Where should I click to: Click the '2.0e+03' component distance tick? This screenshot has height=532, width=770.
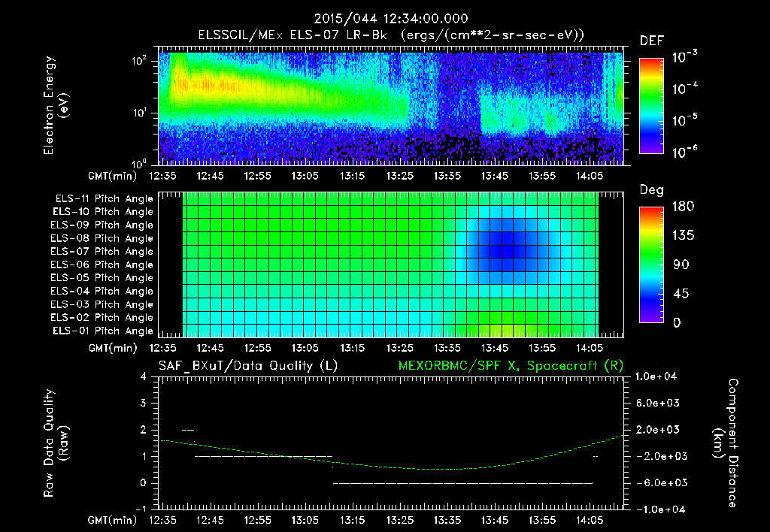click(659, 430)
